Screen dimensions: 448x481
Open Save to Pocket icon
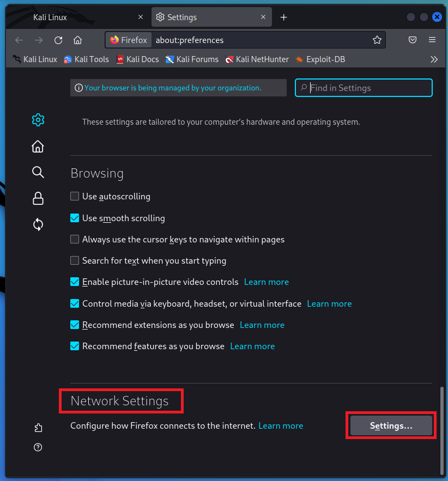coord(413,40)
